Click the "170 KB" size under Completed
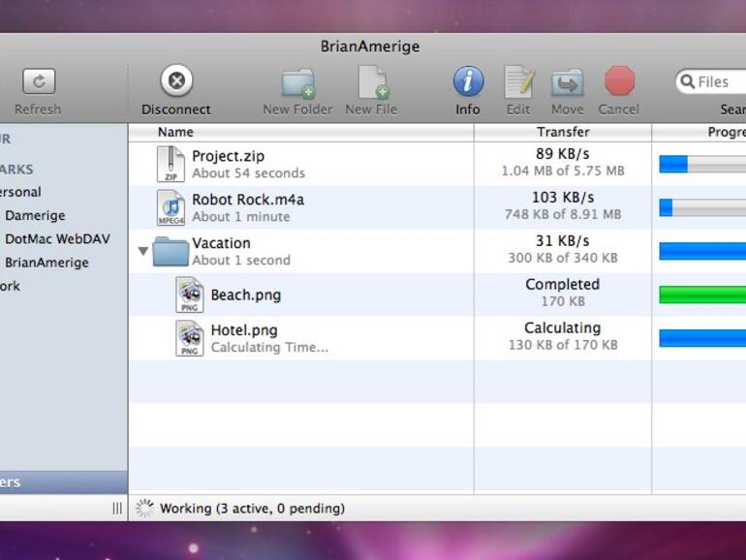746x560 pixels. click(x=563, y=301)
